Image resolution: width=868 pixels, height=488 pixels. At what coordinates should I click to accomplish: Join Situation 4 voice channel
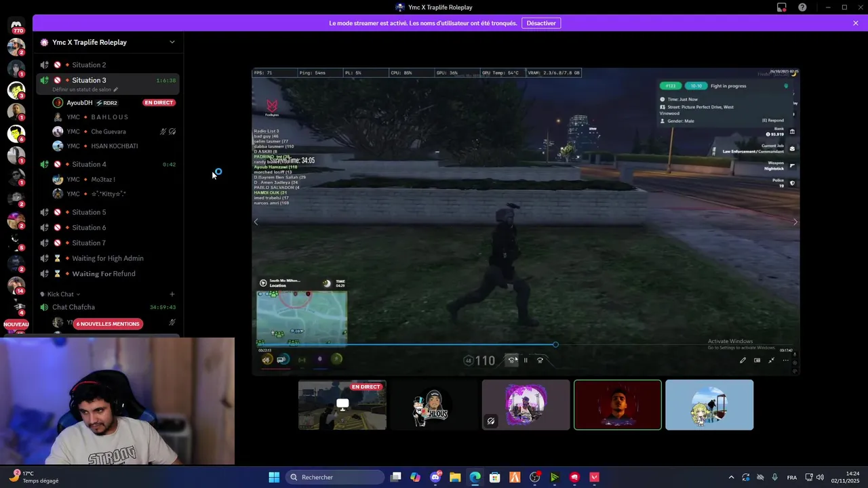pos(108,164)
